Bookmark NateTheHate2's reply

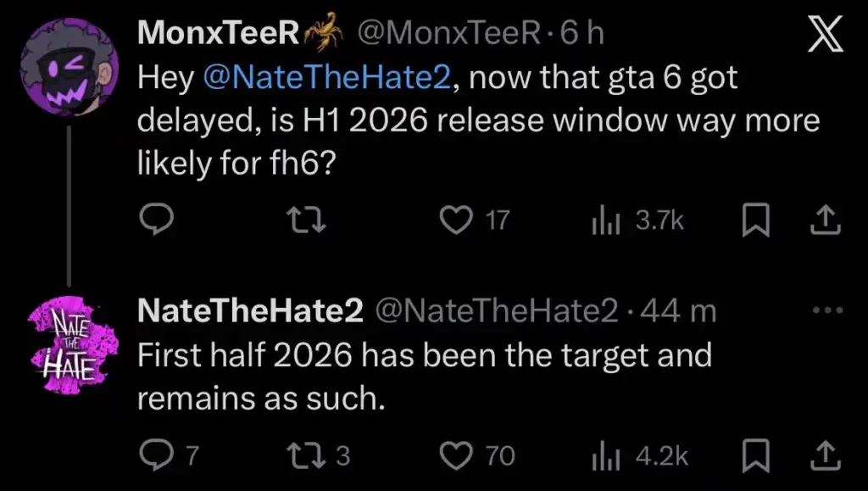[x=755, y=455]
